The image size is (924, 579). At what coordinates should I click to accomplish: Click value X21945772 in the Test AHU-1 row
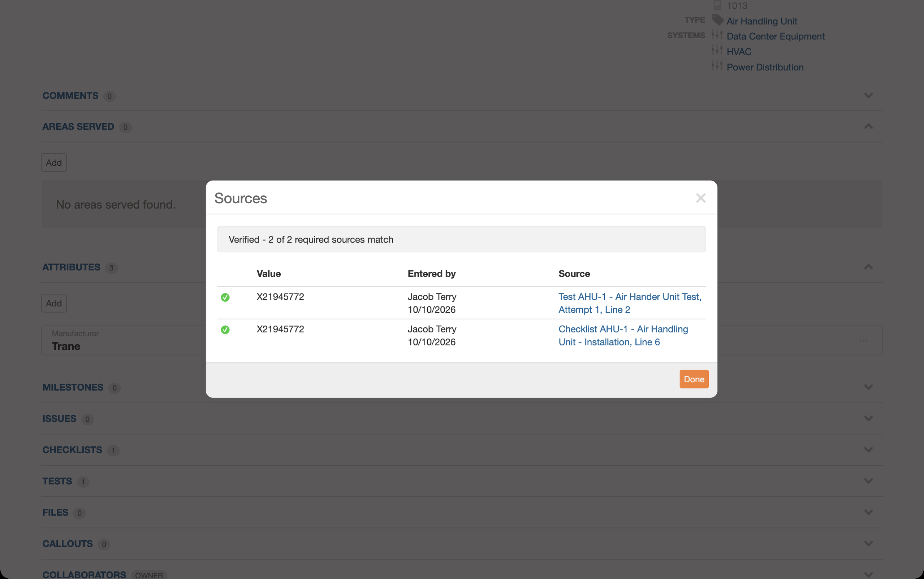[280, 297]
